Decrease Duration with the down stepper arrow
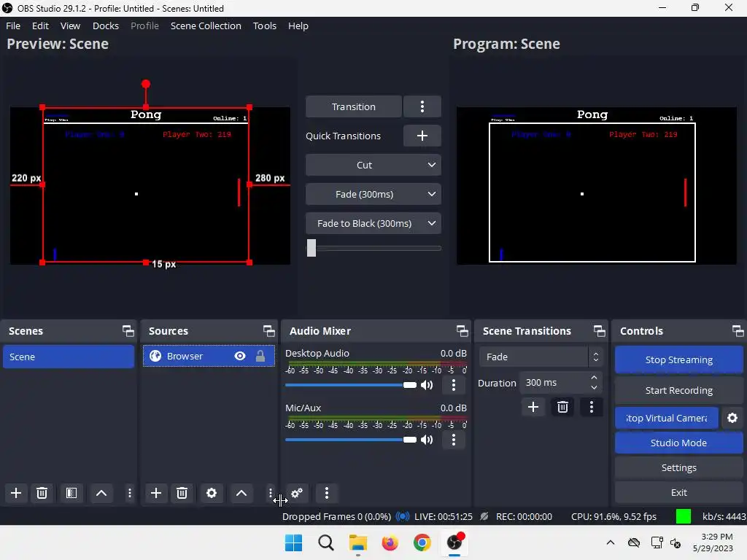The image size is (747, 560). coord(594,388)
